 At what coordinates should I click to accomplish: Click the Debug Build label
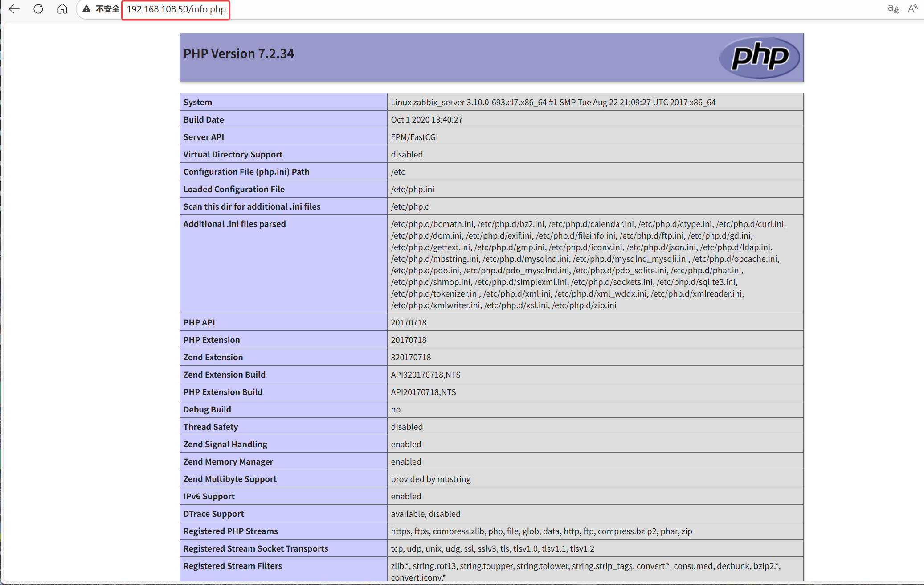coord(207,409)
